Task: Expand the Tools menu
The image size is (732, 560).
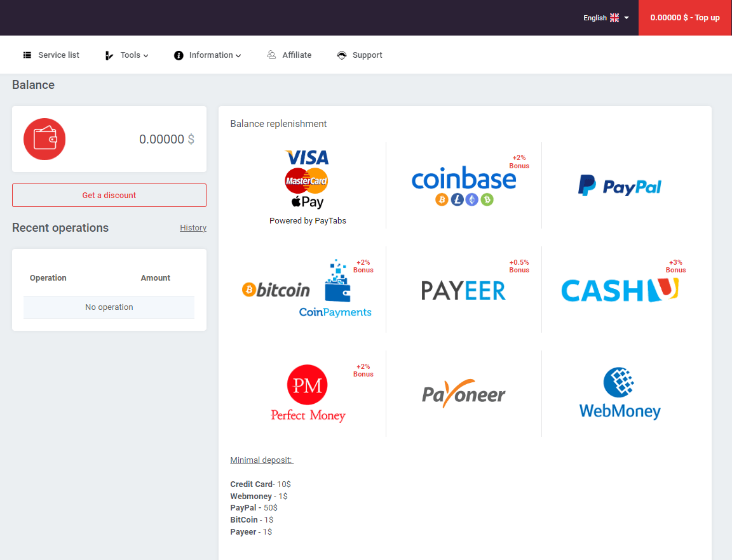Action: pos(126,55)
